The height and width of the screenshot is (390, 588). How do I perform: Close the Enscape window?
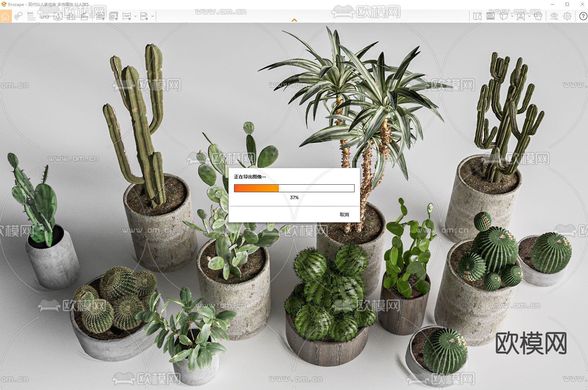pyautogui.click(x=582, y=4)
